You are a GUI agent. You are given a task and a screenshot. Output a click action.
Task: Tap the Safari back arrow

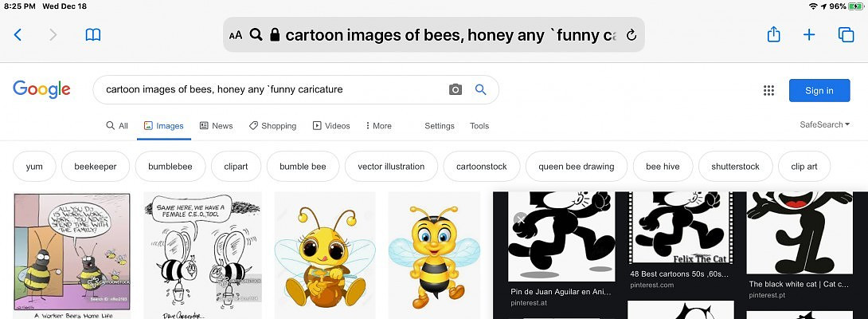(18, 35)
